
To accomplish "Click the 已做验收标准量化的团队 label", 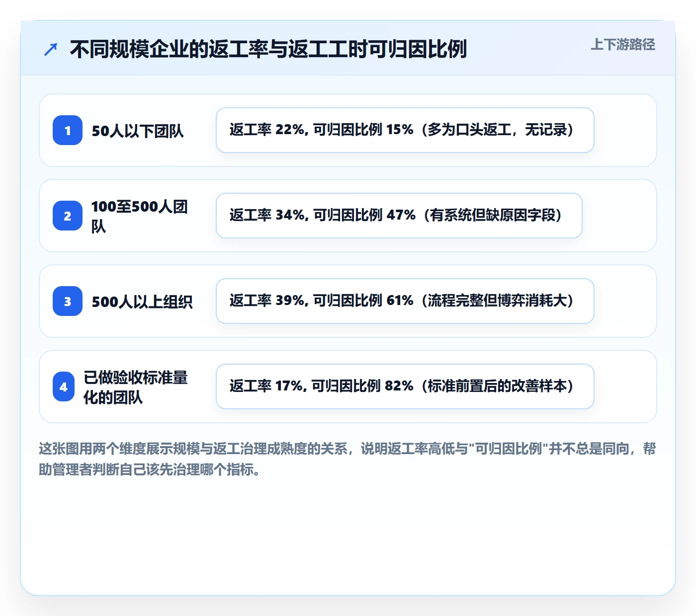I will click(x=136, y=387).
